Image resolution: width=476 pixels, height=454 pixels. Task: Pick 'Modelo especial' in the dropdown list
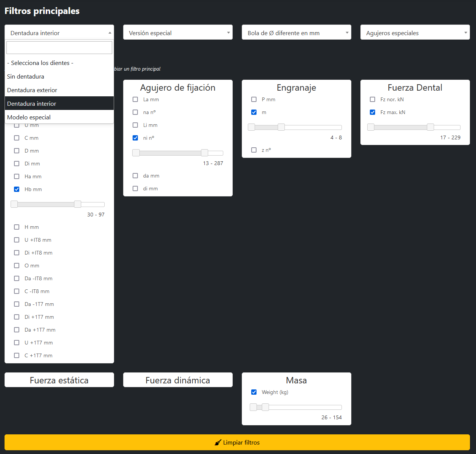click(x=29, y=117)
